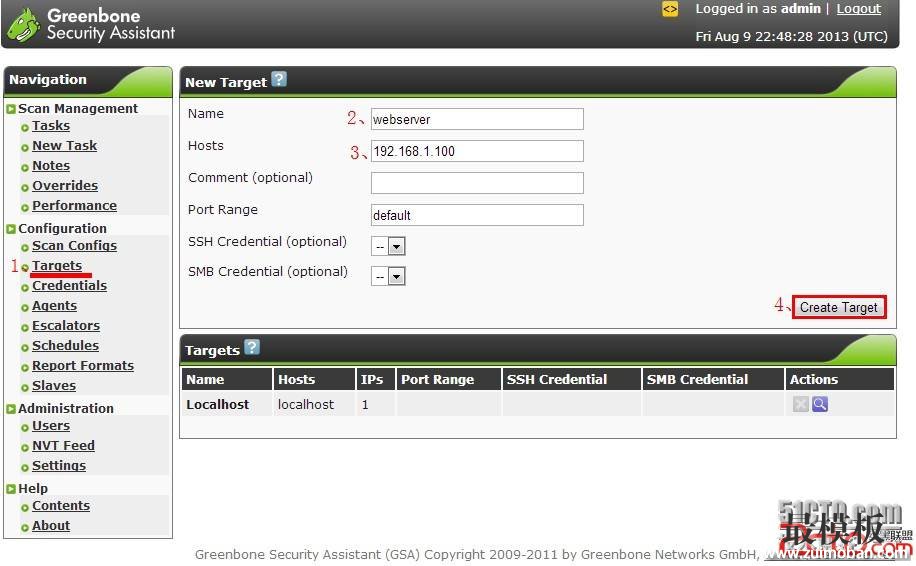
Task: Click the date and time display
Action: tap(792, 36)
